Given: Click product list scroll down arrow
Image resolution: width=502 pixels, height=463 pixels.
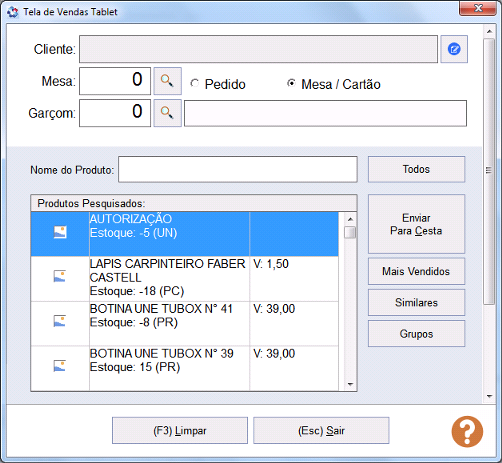Looking at the screenshot, I should click(350, 384).
